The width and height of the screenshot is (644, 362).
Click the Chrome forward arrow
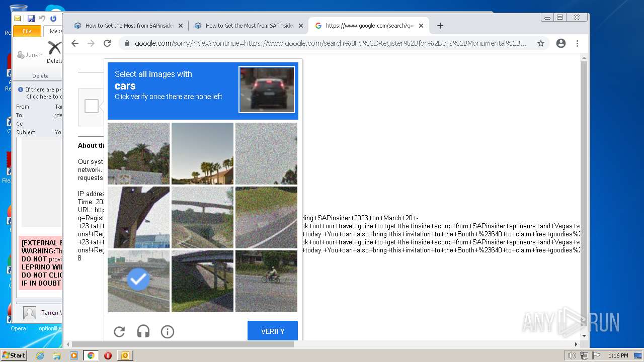tap(91, 43)
